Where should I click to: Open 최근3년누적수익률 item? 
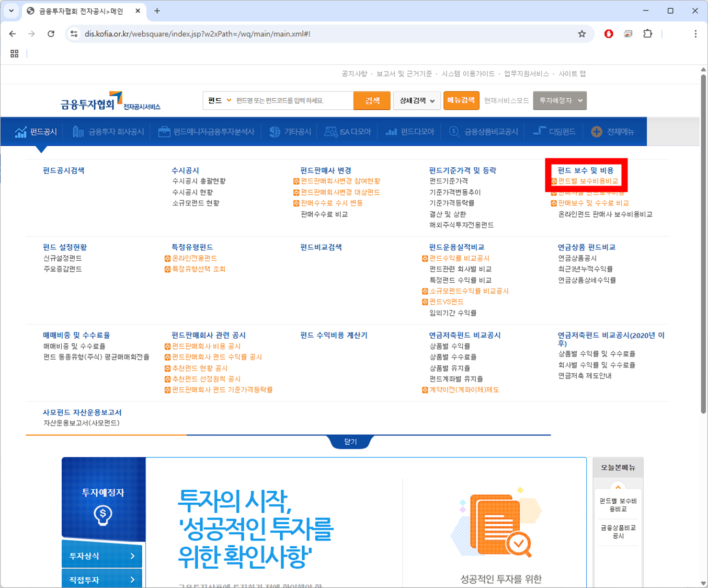[x=585, y=269]
